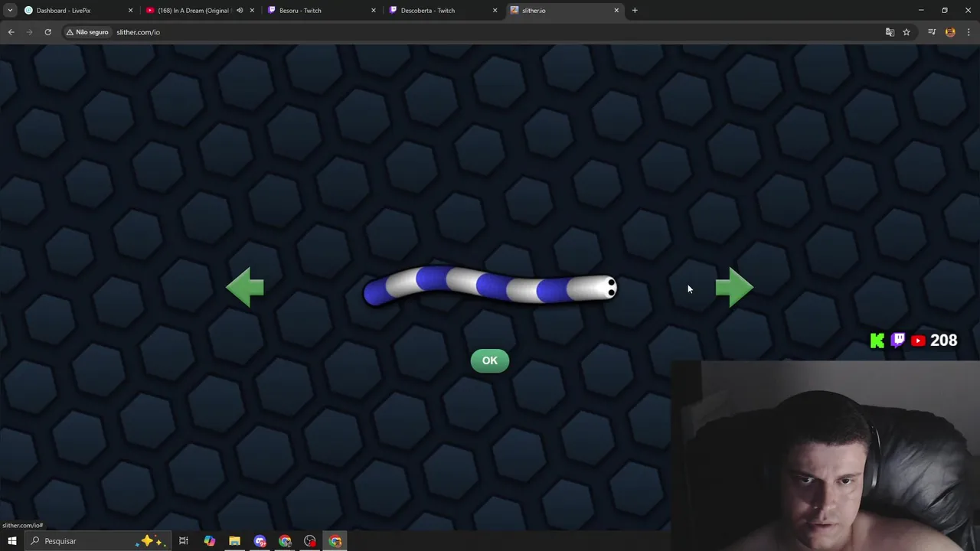The width and height of the screenshot is (980, 551).
Task: Close the Dashboard - LivePix tab
Action: [x=130, y=11]
